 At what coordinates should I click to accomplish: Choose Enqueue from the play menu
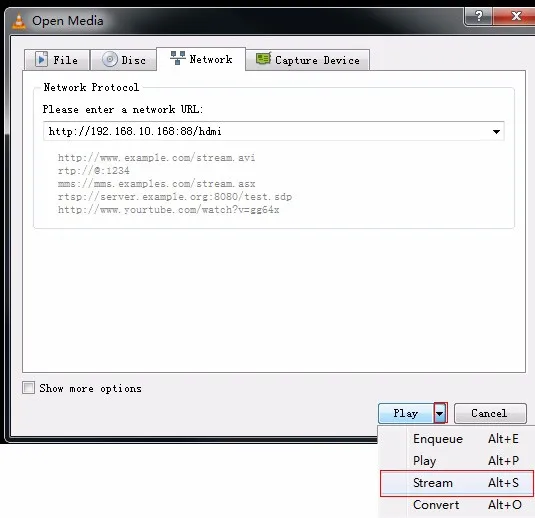(x=457, y=438)
